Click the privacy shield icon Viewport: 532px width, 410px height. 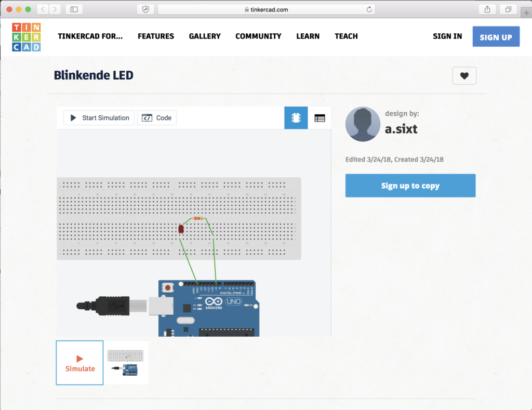pos(145,9)
